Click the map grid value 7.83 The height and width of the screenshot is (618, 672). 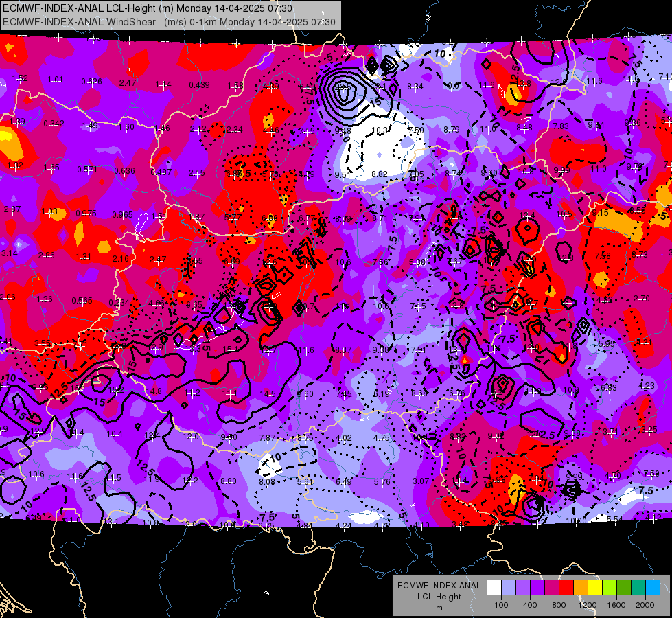tap(561, 126)
